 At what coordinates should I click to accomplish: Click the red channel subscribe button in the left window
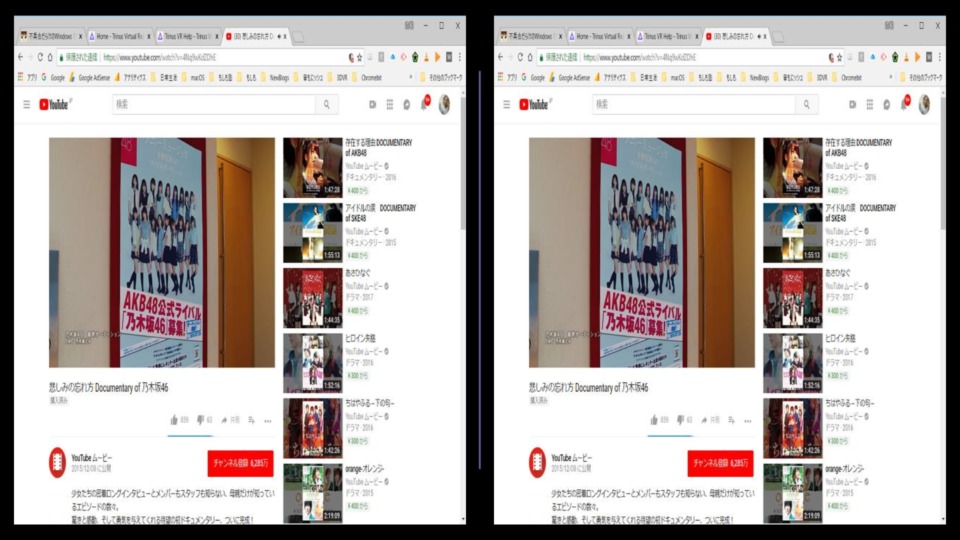point(241,463)
